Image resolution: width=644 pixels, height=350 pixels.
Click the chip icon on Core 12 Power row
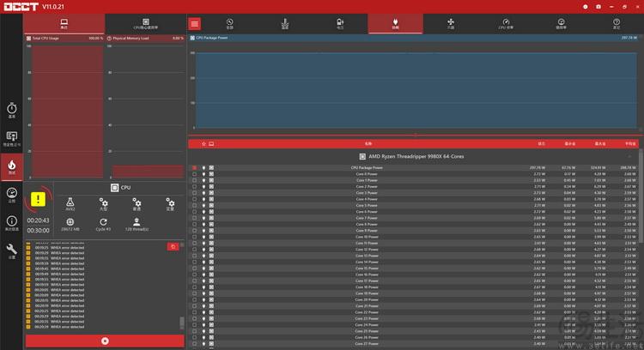(211, 250)
